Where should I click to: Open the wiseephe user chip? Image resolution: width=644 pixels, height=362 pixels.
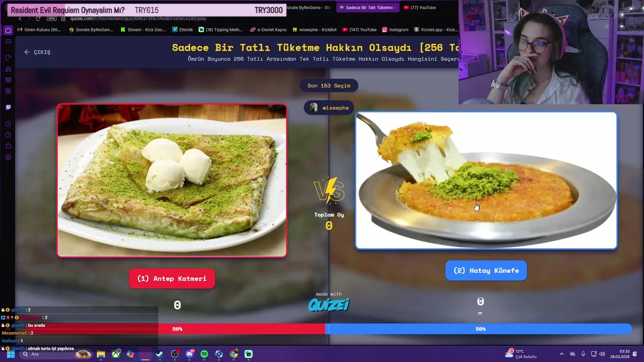tap(330, 108)
